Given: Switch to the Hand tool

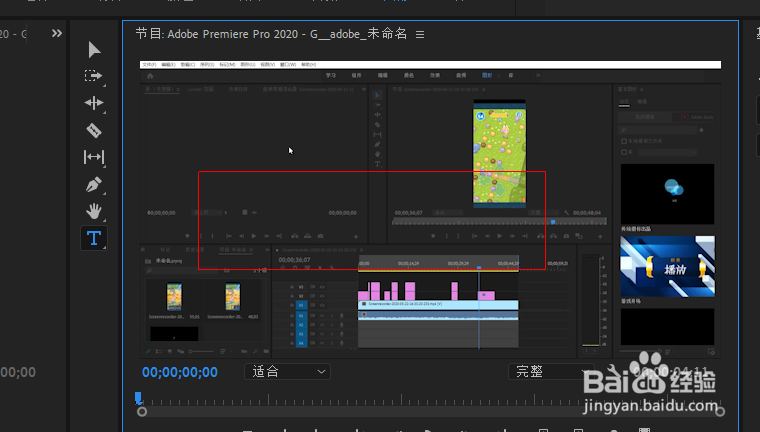Looking at the screenshot, I should pyautogui.click(x=94, y=211).
